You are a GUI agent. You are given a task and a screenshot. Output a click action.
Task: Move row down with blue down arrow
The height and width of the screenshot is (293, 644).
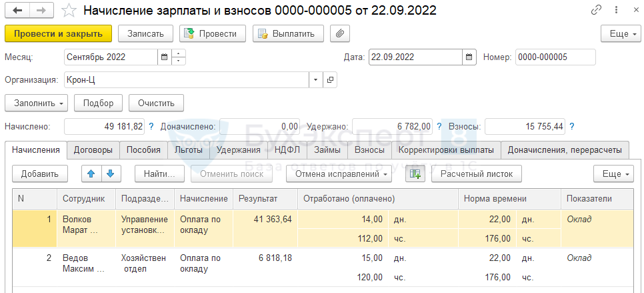click(110, 174)
